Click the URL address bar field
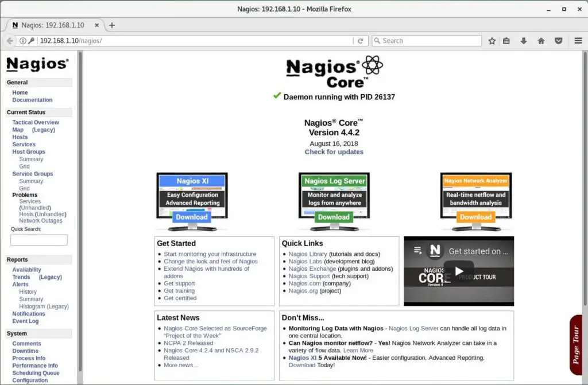Image resolution: width=588 pixels, height=385 pixels. coord(195,41)
